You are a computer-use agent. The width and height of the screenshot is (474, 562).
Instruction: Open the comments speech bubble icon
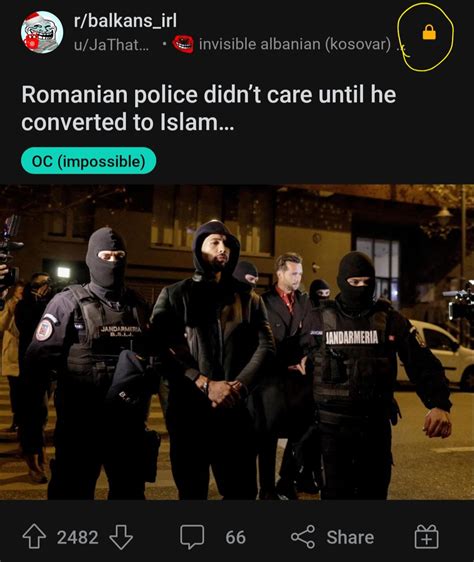pos(192,537)
